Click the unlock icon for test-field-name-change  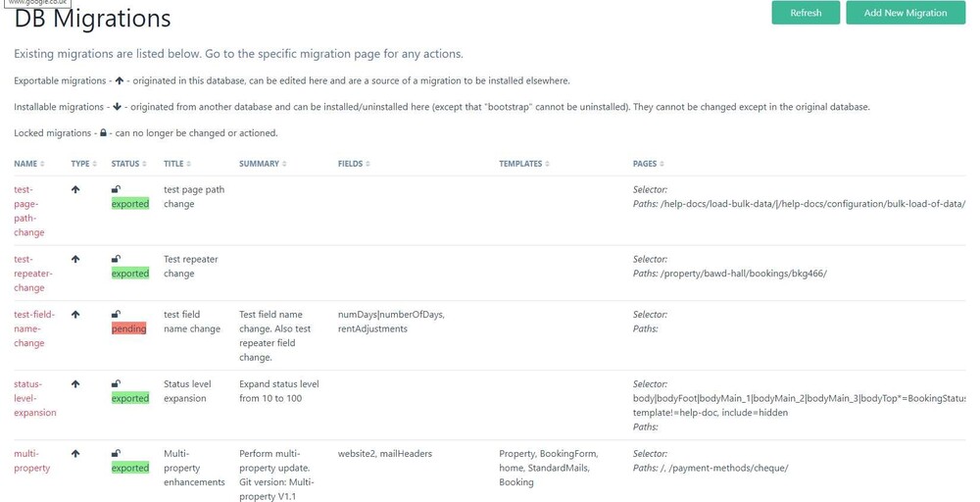pyautogui.click(x=116, y=316)
